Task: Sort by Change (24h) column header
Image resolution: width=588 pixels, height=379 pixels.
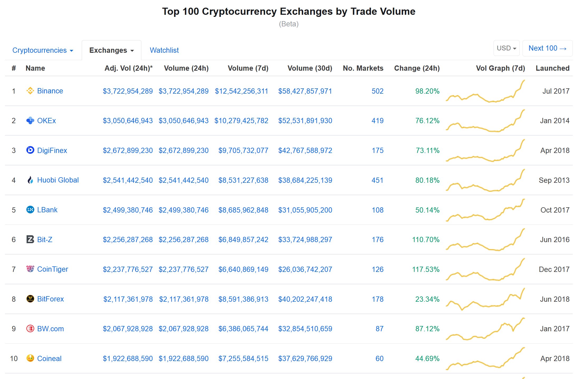Action: point(417,68)
